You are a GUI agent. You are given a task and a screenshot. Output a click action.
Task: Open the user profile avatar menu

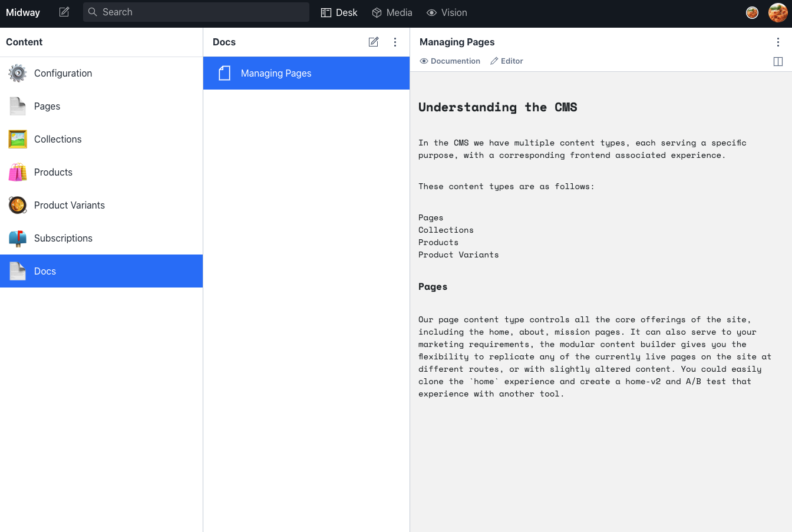point(777,12)
